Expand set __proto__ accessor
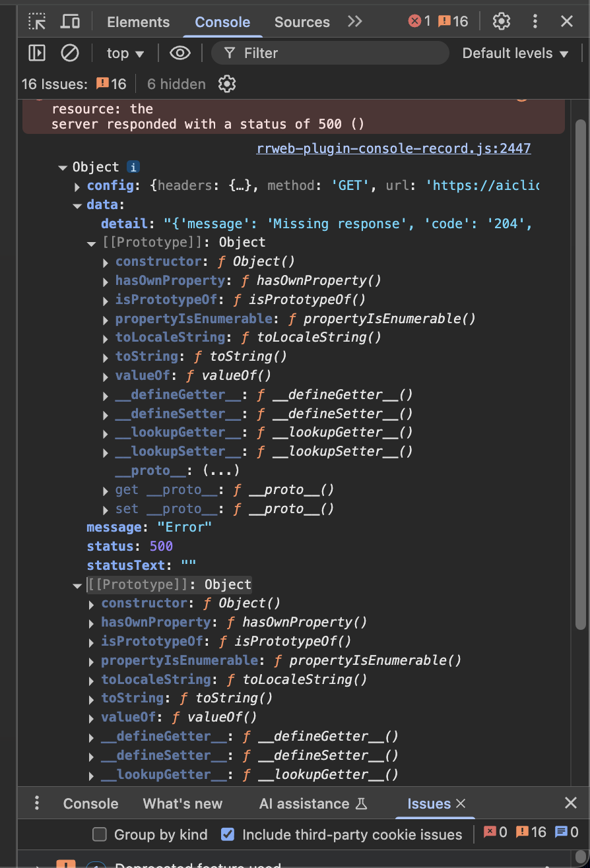The image size is (590, 868). click(x=106, y=509)
